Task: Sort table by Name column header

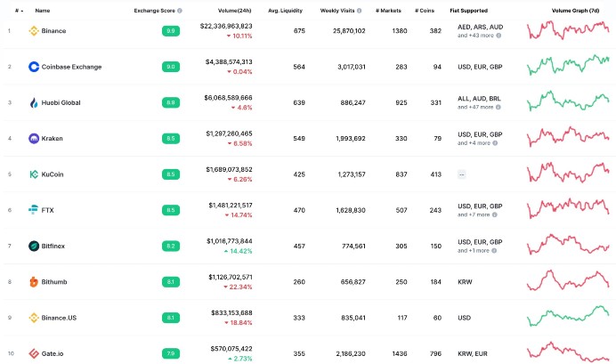Action: (x=43, y=11)
